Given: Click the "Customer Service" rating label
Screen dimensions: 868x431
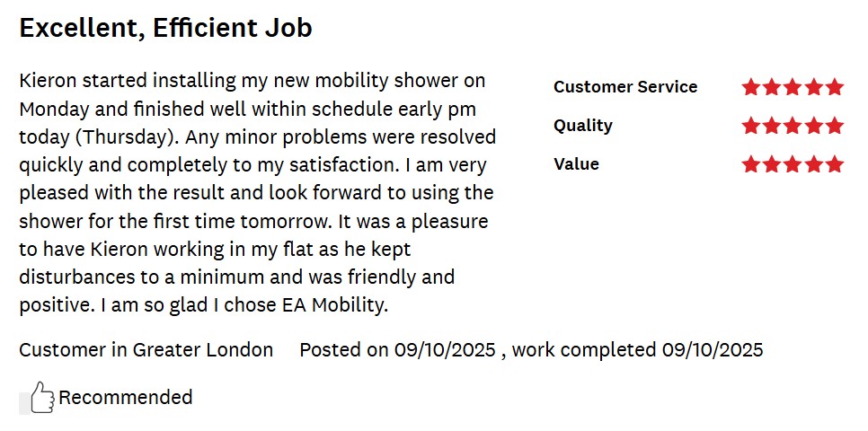Looking at the screenshot, I should [x=625, y=87].
